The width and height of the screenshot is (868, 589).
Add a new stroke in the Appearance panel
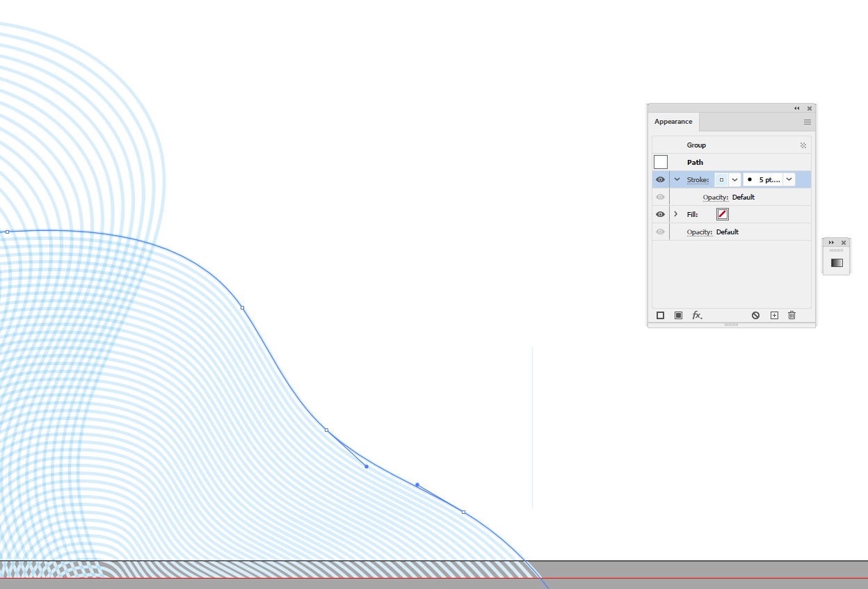pyautogui.click(x=660, y=315)
